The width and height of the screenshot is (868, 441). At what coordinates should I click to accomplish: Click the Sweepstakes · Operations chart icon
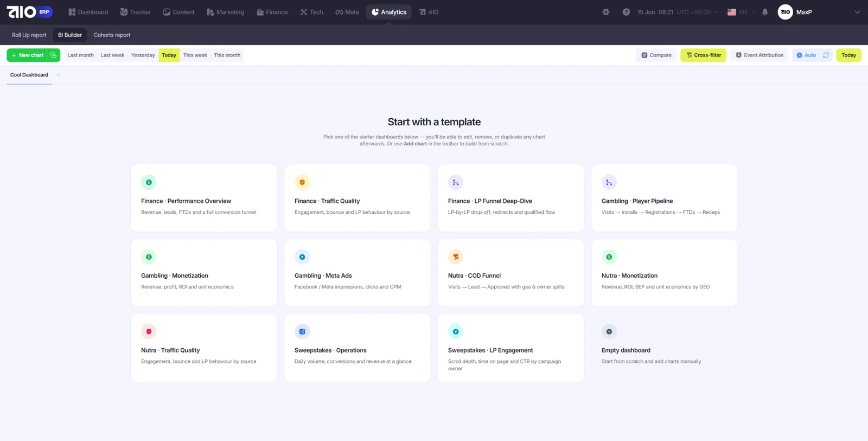click(x=302, y=331)
